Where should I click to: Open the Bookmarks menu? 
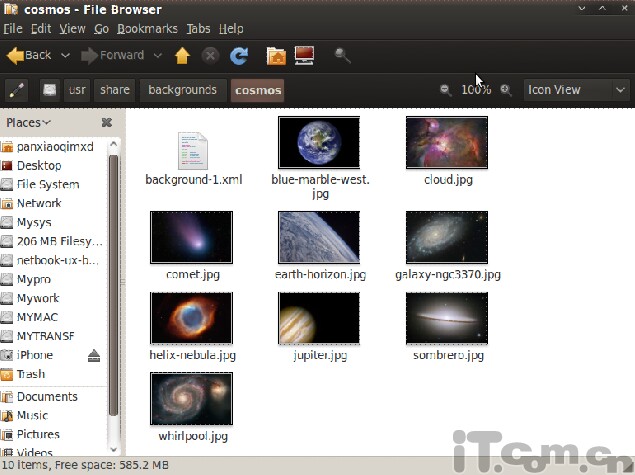coord(147,29)
